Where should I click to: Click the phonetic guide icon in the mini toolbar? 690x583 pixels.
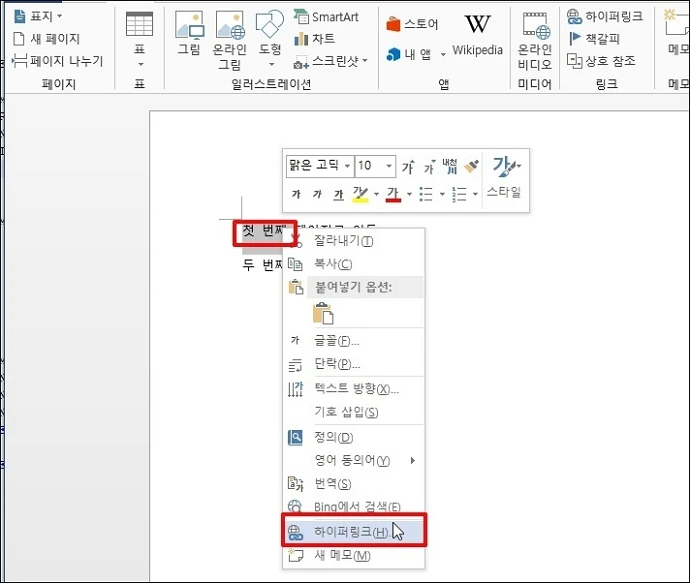click(450, 166)
